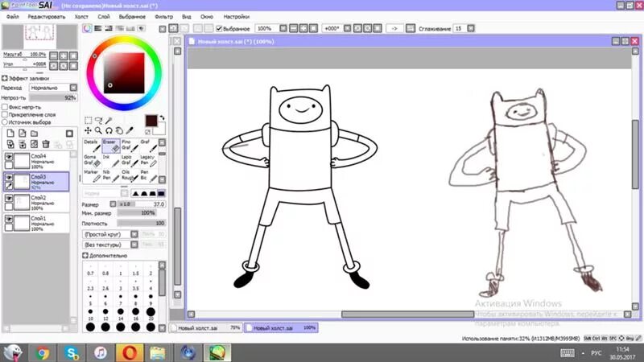
Task: Open the Редактировать menu
Action: click(x=47, y=17)
